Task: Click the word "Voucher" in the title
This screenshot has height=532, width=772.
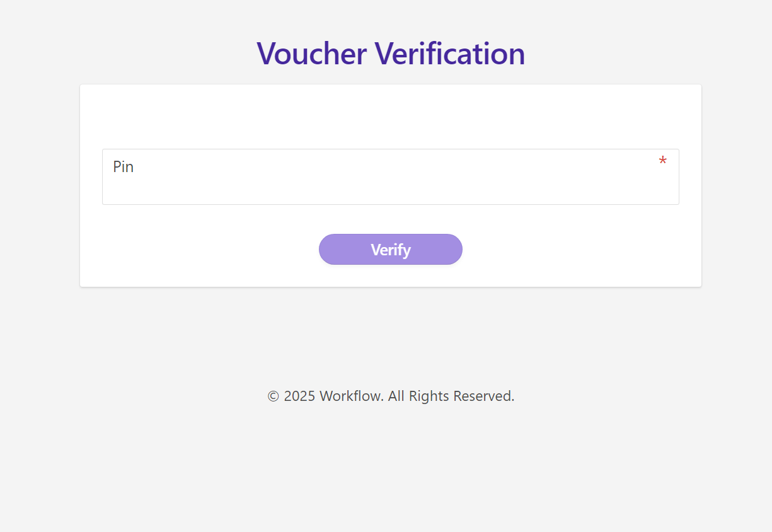Action: [x=311, y=53]
